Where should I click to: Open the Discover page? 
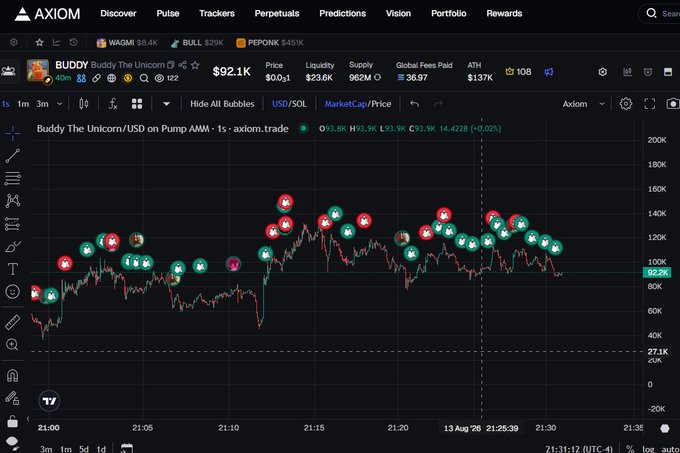pos(118,13)
